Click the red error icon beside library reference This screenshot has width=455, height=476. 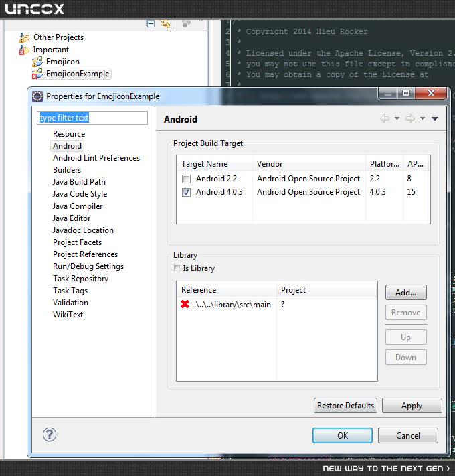point(185,304)
